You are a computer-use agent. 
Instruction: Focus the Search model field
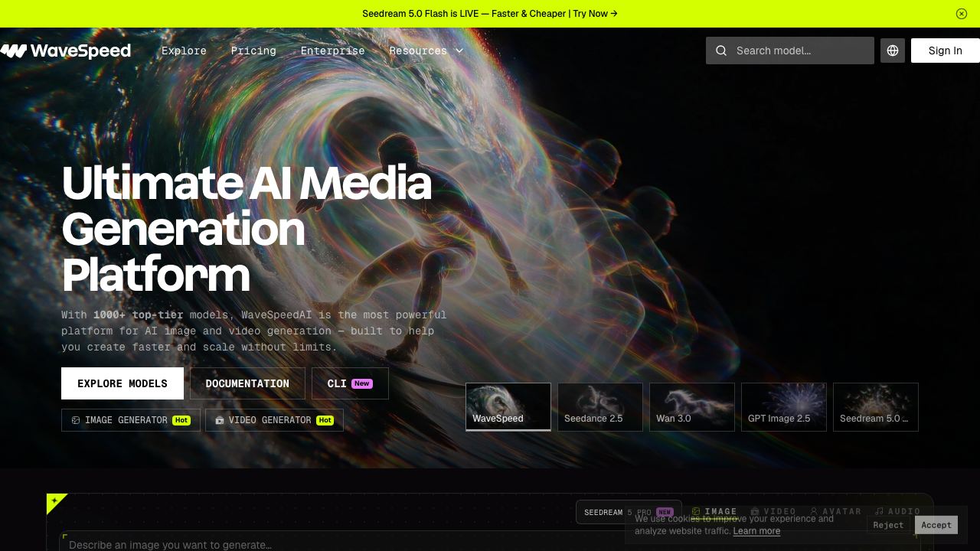tap(790, 51)
